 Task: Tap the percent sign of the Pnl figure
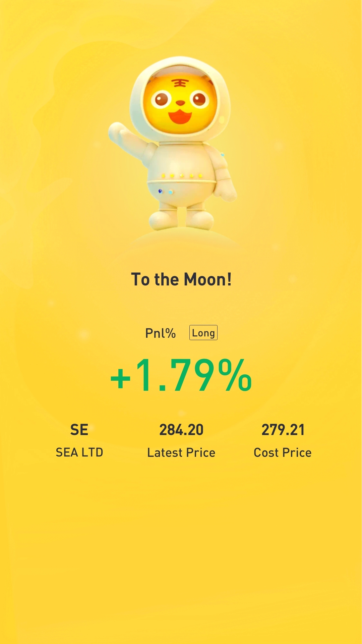click(235, 375)
